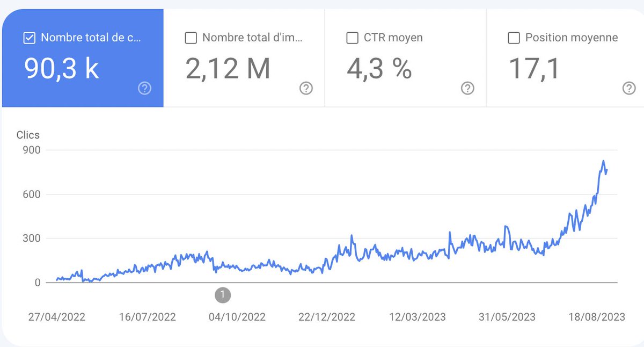This screenshot has height=347, width=644.
Task: Select the 17,1 average position value
Action: [x=534, y=68]
